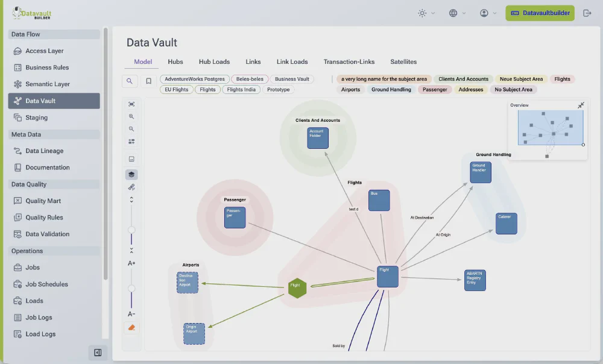Open the Hub Loads tab
Screen dimensions: 603x364
[214, 61]
